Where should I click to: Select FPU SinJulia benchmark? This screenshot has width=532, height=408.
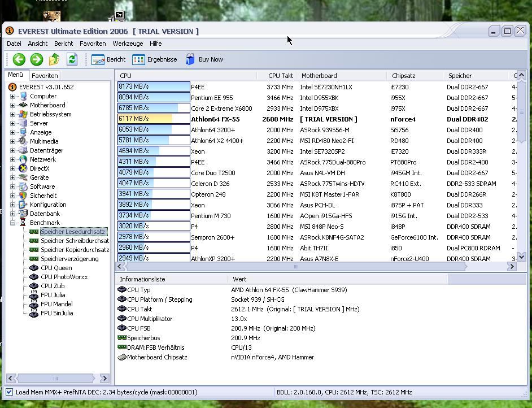[56, 313]
